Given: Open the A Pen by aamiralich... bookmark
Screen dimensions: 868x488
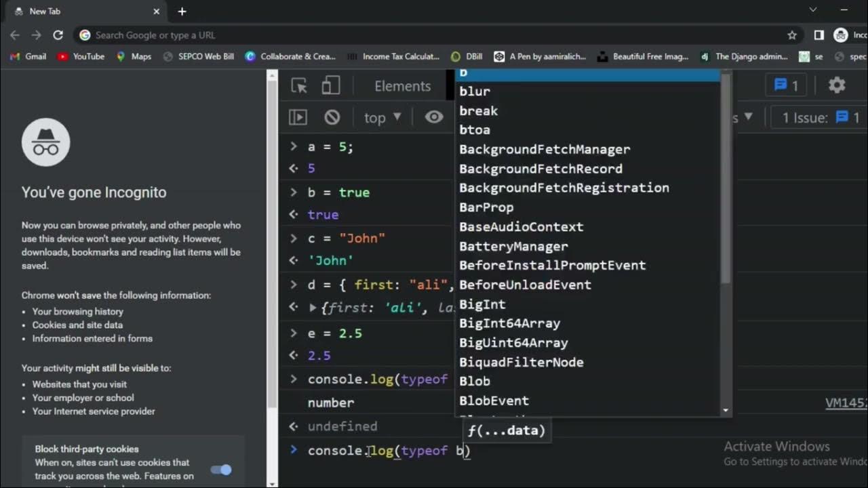Looking at the screenshot, I should pos(540,56).
